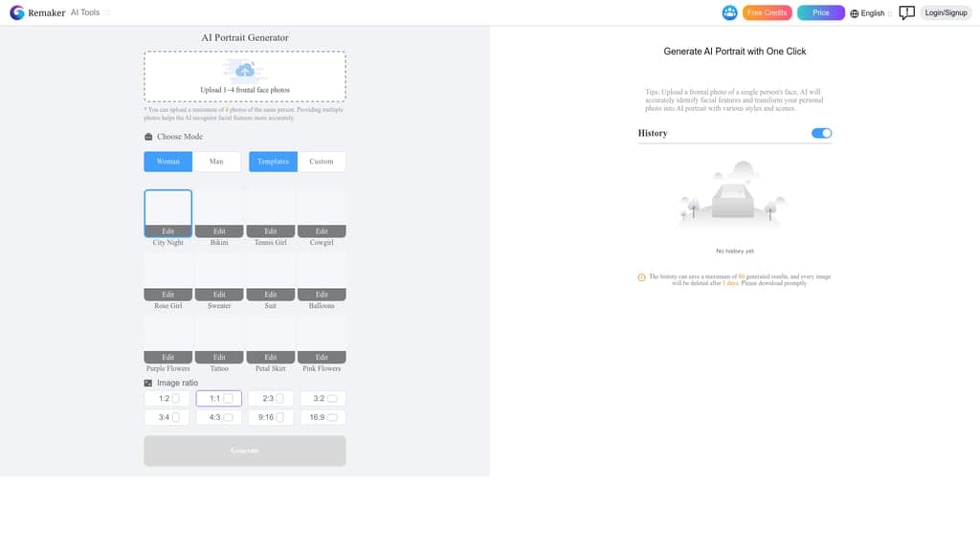This screenshot has height=551, width=980.
Task: Open the Login/Signup button
Action: (x=946, y=12)
